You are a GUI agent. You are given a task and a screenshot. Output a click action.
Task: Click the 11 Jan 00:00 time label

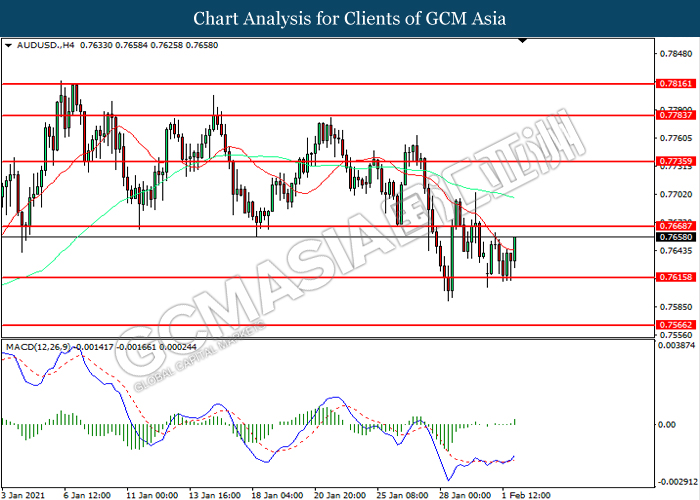pos(151,495)
